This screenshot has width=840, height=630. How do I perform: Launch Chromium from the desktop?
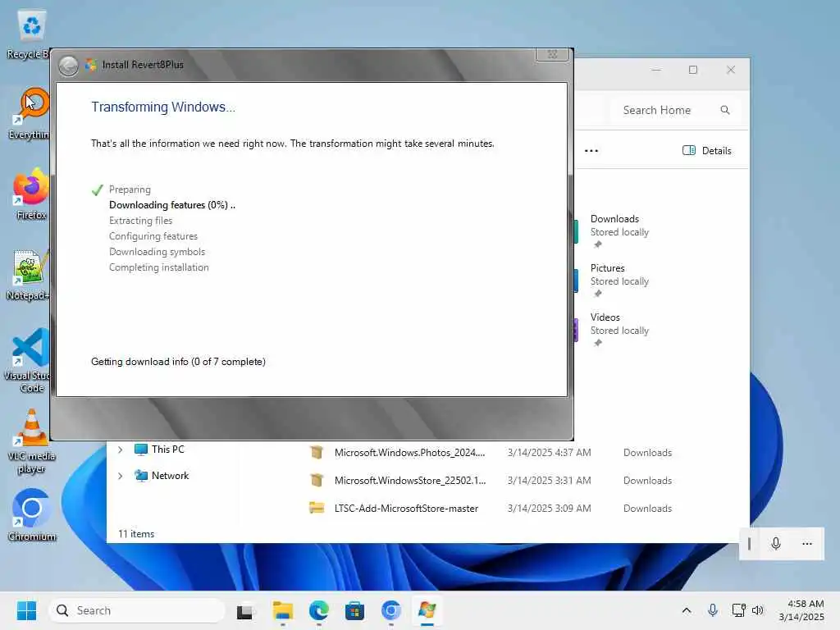pyautogui.click(x=31, y=515)
